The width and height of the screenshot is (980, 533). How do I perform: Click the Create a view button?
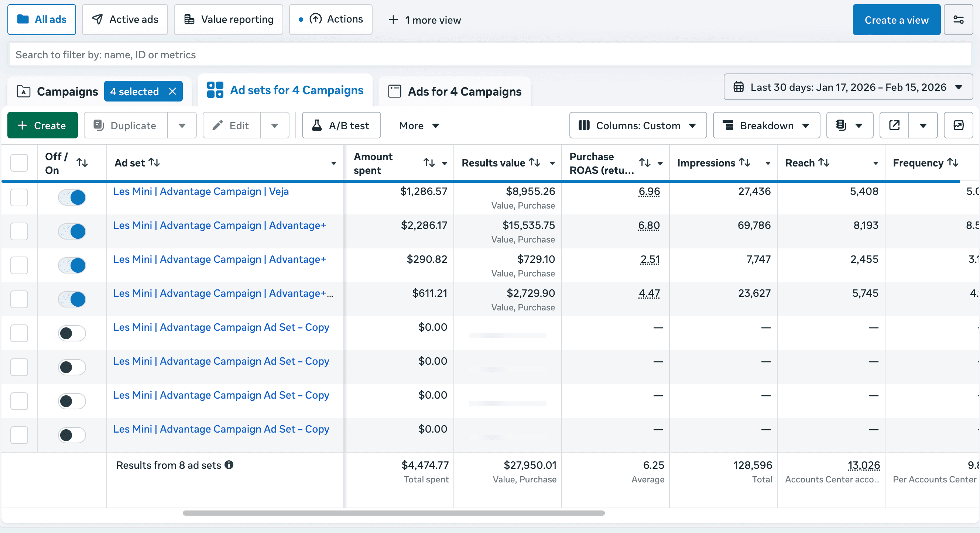pos(896,20)
